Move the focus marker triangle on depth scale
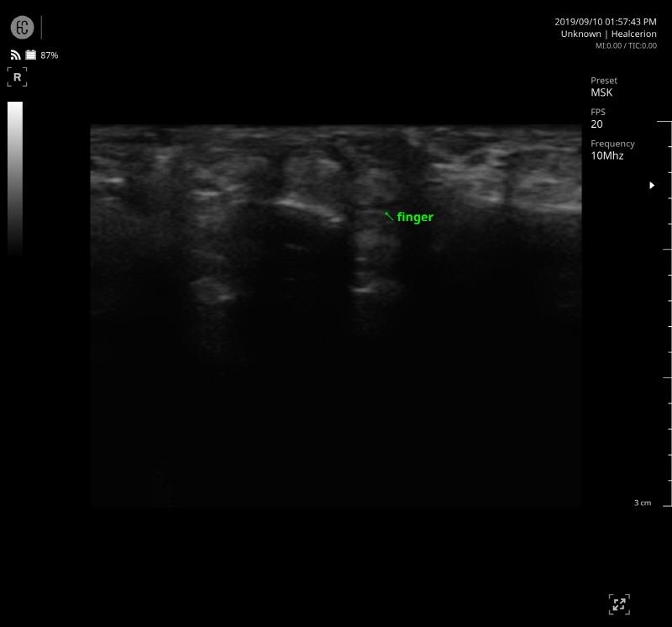 [652, 185]
